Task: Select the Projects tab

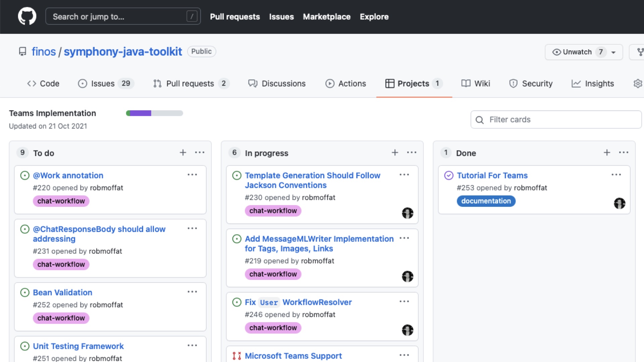Action: (x=414, y=83)
